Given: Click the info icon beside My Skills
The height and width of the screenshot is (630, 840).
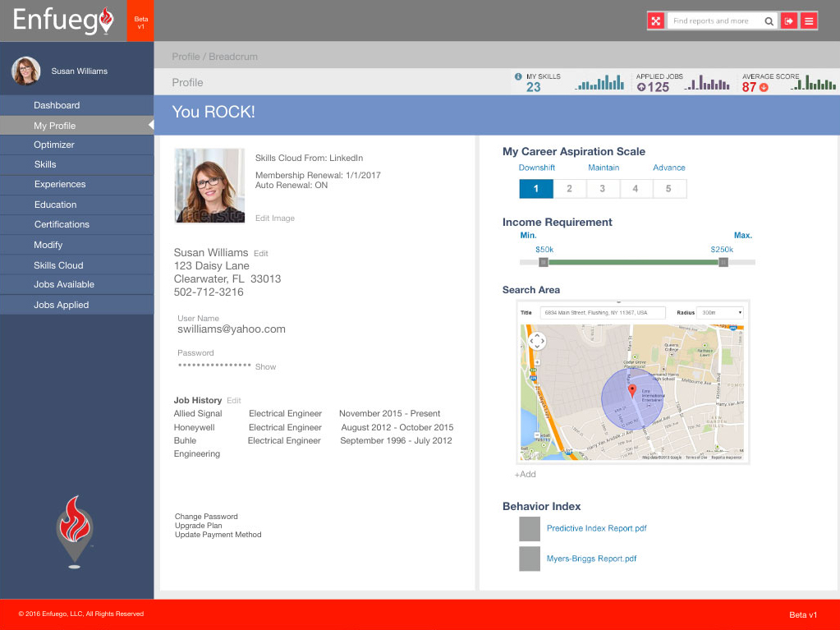Looking at the screenshot, I should (x=518, y=76).
